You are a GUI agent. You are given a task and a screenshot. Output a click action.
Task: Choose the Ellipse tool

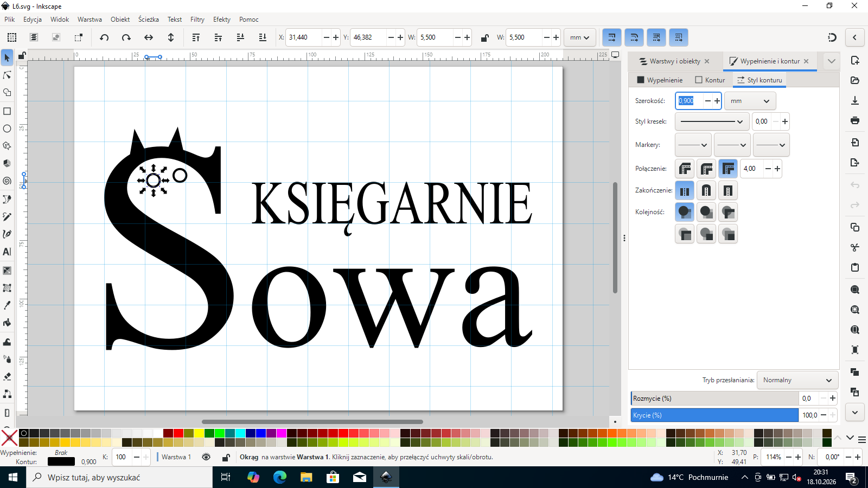tap(7, 129)
